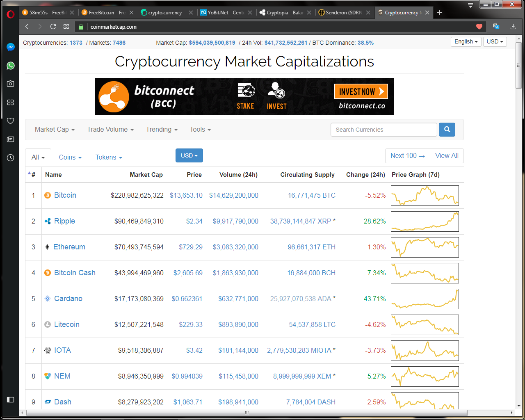The image size is (525, 420).
Task: Click the vertical scrollbar thumb
Action: 519,65
